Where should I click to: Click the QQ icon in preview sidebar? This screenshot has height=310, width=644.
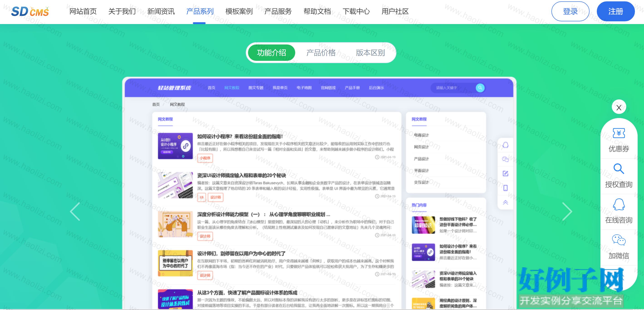coord(505,145)
